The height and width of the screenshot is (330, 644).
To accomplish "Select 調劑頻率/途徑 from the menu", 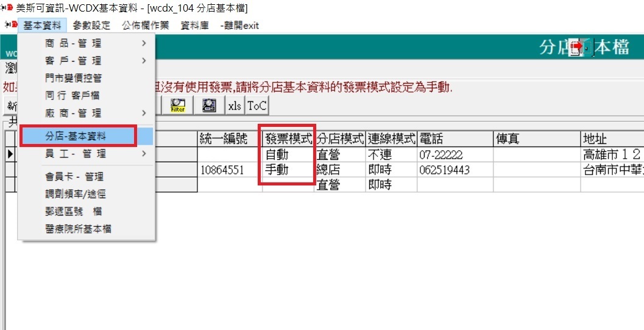I will (x=87, y=194).
